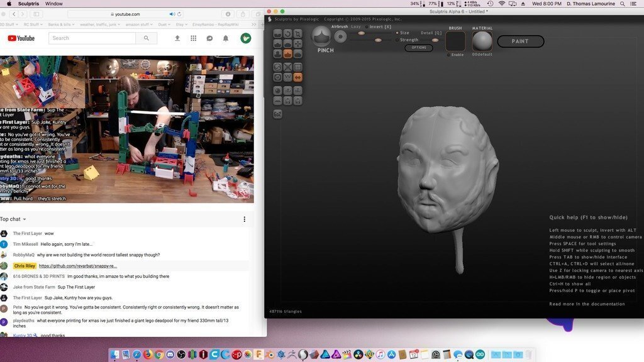Select the Size radio button
644x362 pixels.
click(x=397, y=33)
